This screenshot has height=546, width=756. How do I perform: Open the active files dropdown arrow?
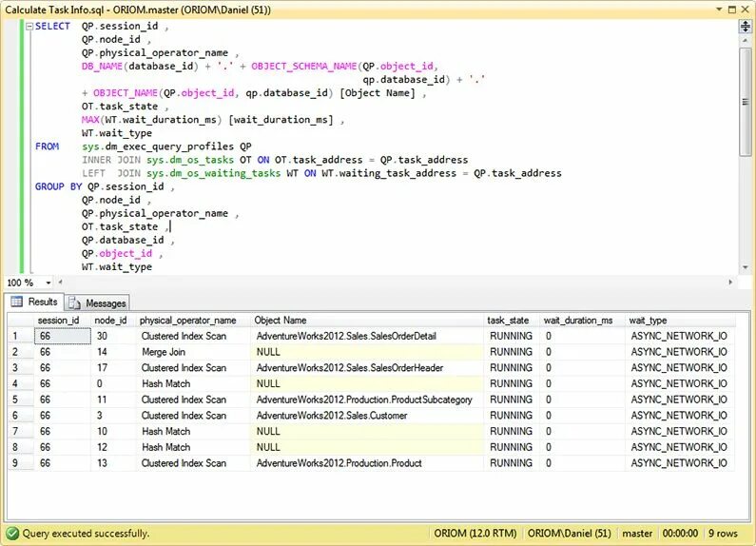719,10
